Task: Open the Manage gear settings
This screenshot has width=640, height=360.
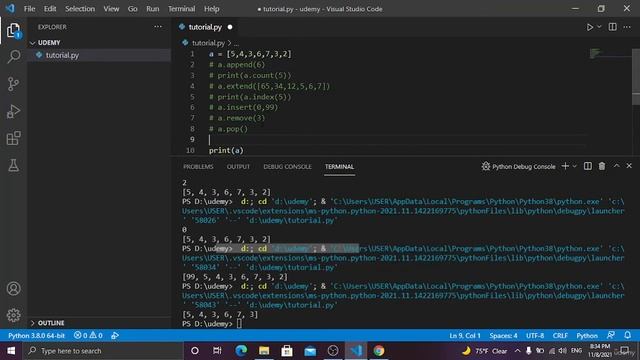Action: click(x=13, y=315)
